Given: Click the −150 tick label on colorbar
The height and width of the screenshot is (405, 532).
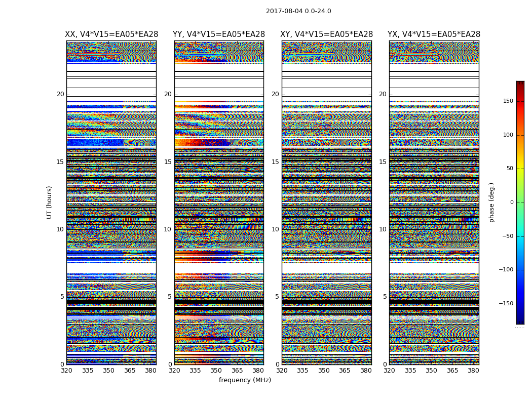Looking at the screenshot, I should pyautogui.click(x=506, y=303).
